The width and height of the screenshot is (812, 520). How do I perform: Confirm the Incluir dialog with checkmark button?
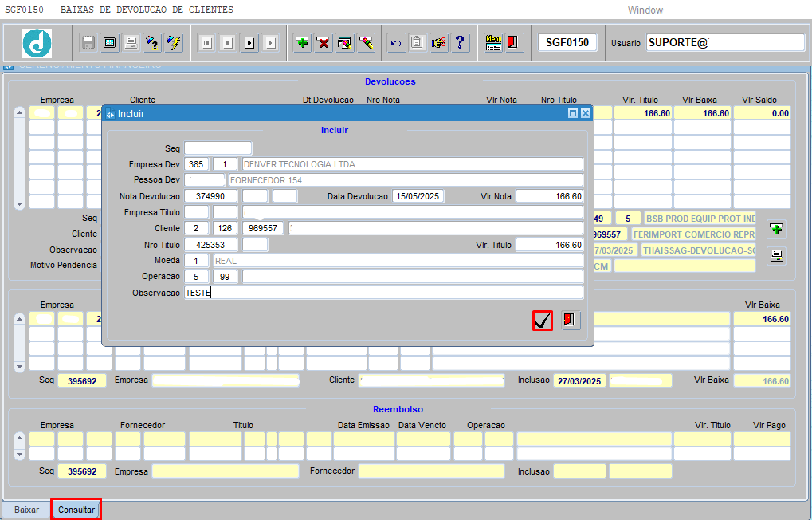(543, 321)
